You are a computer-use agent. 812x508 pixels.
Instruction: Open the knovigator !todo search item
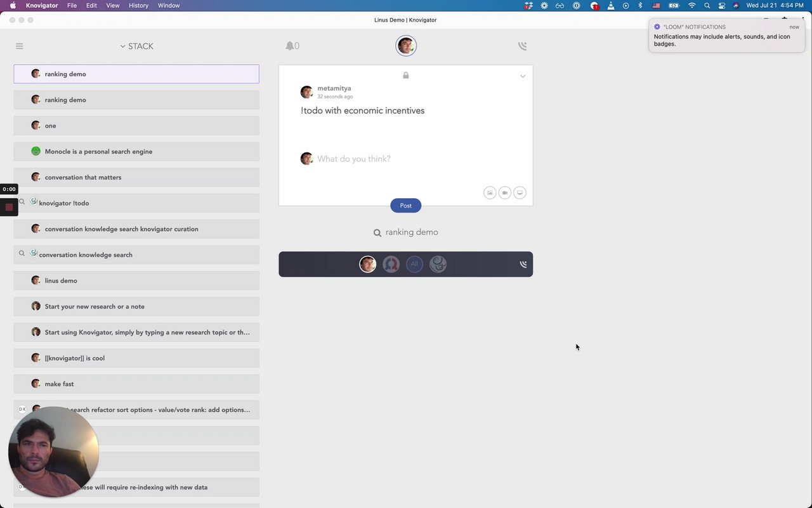pyautogui.click(x=136, y=203)
